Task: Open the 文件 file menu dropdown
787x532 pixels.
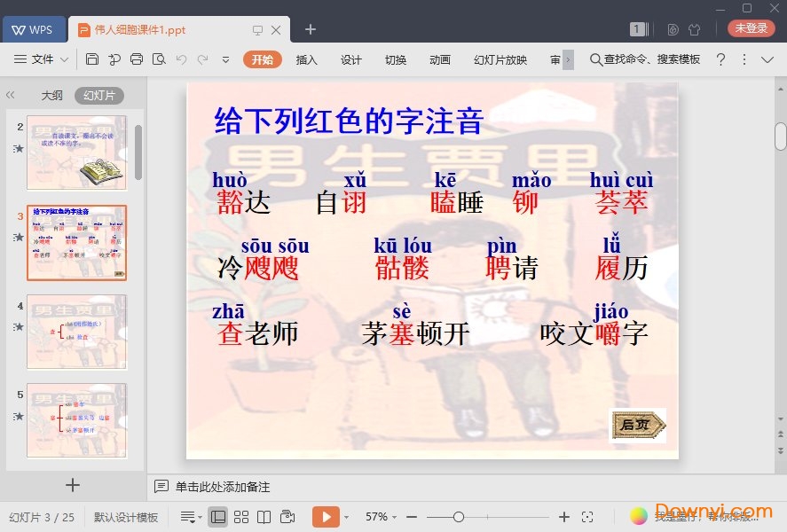Action: 42,59
